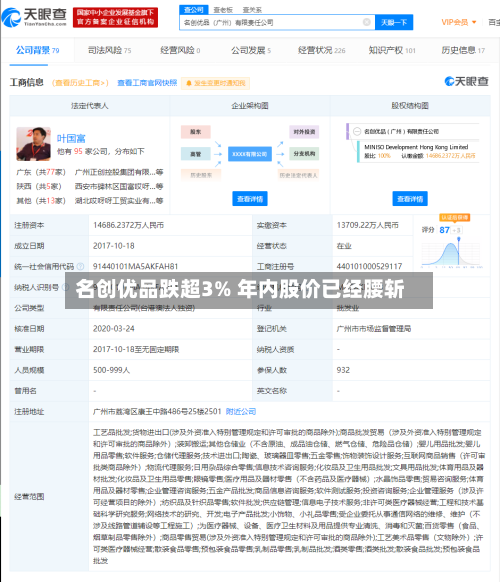Switch to the 查关系 search tab
This screenshot has width=500, height=582.
point(252,10)
